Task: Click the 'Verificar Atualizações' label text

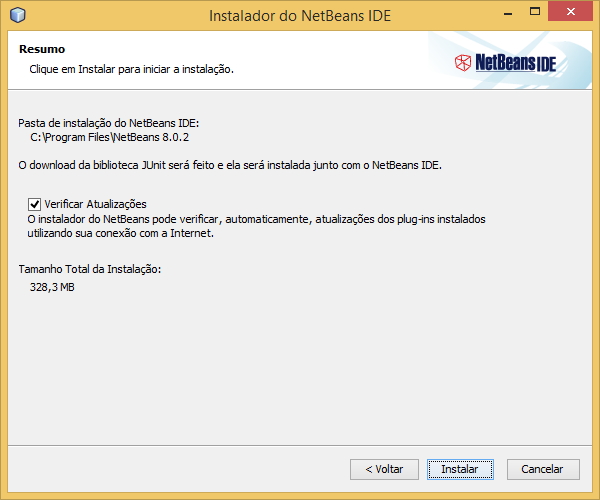Action: (x=95, y=204)
